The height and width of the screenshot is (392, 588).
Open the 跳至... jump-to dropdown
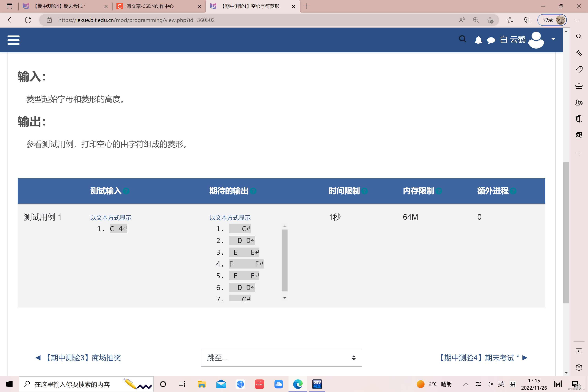(x=281, y=358)
